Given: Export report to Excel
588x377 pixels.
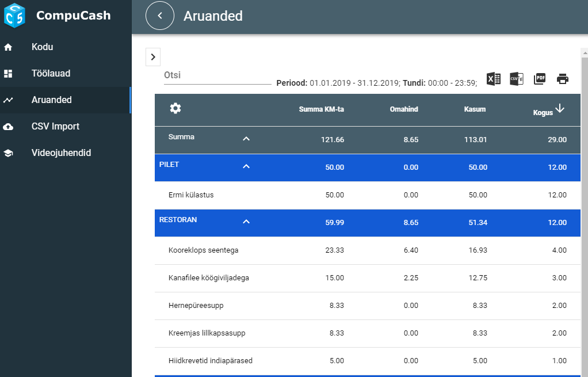Looking at the screenshot, I should 494,79.
